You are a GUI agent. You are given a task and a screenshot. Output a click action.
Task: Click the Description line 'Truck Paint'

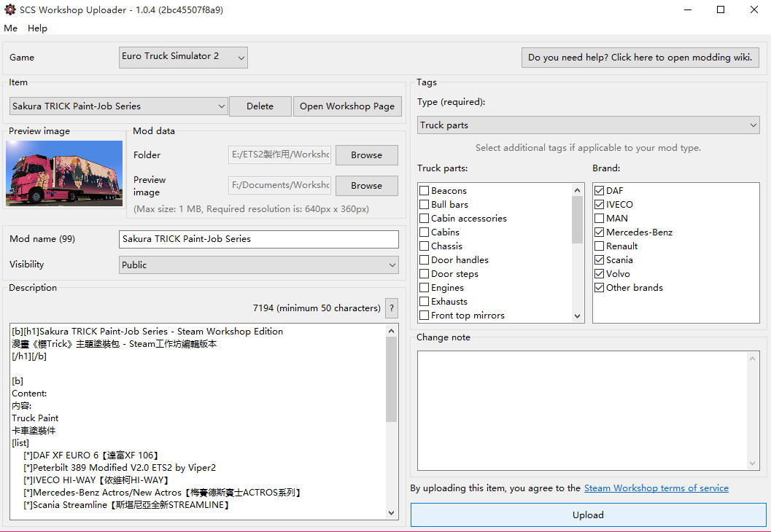tap(35, 418)
